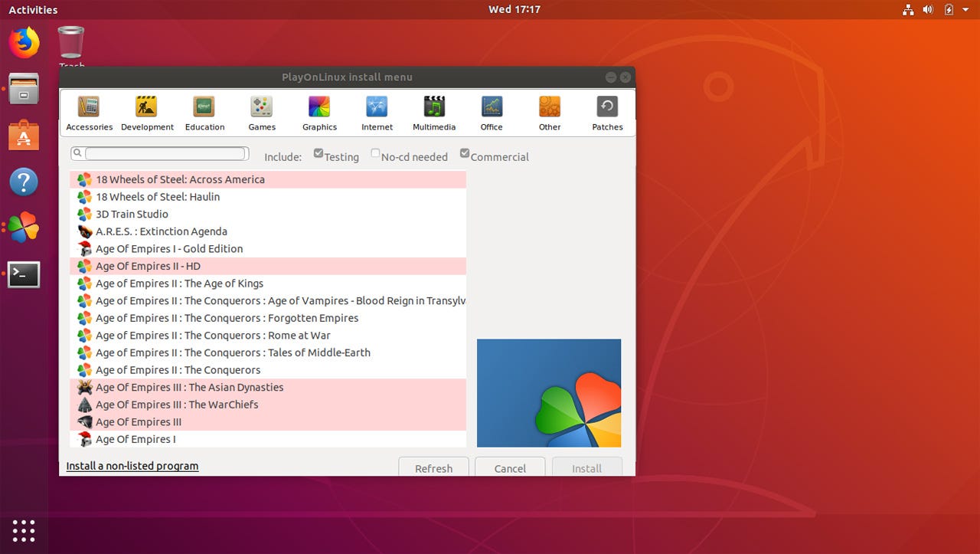Select the Accessories category
This screenshot has height=554, width=980.
[88, 111]
